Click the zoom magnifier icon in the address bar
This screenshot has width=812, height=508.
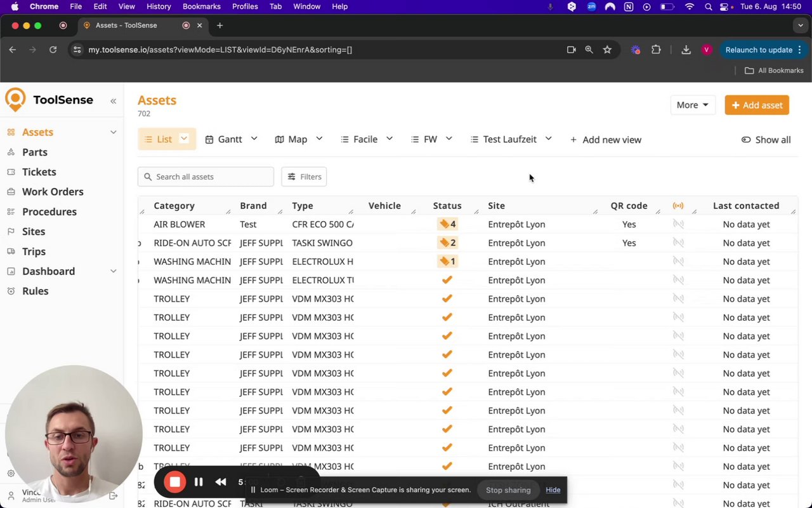click(x=589, y=50)
